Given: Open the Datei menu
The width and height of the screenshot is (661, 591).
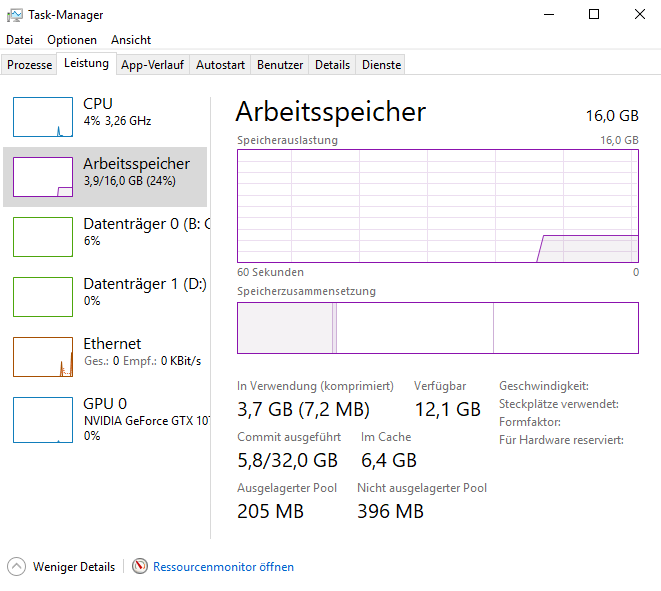Looking at the screenshot, I should coord(20,40).
